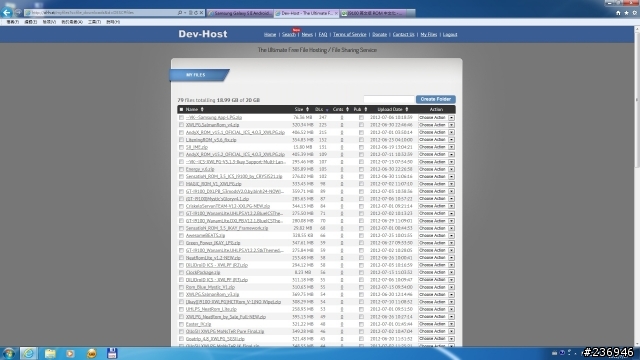The image size is (640, 360).
Task: Launch Windows Media Player from taskbar
Action: (x=70, y=353)
